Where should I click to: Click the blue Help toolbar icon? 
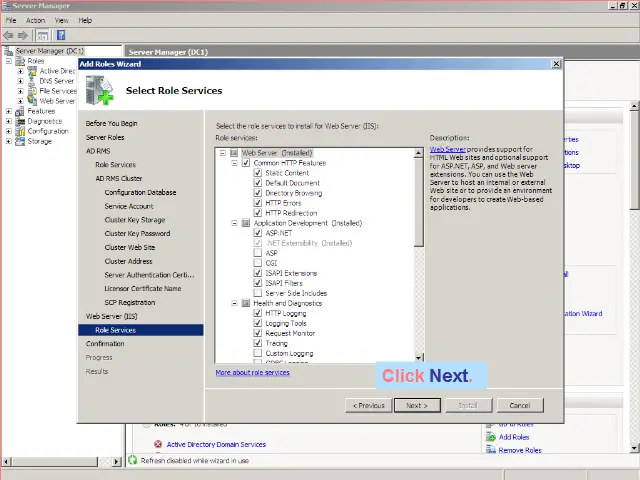(x=61, y=36)
